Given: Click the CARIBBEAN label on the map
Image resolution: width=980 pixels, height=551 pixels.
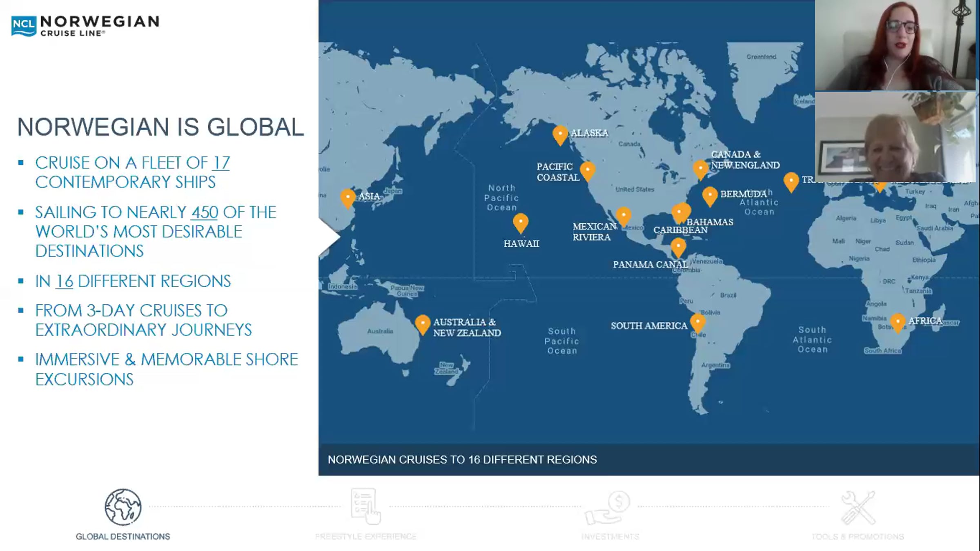Looking at the screenshot, I should [681, 230].
